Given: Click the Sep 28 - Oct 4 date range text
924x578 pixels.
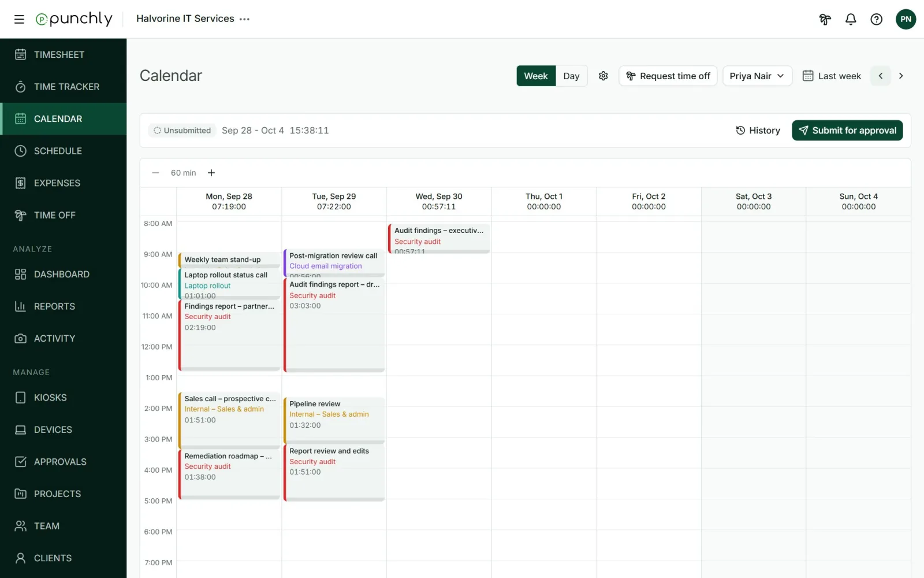Looking at the screenshot, I should pos(253,131).
